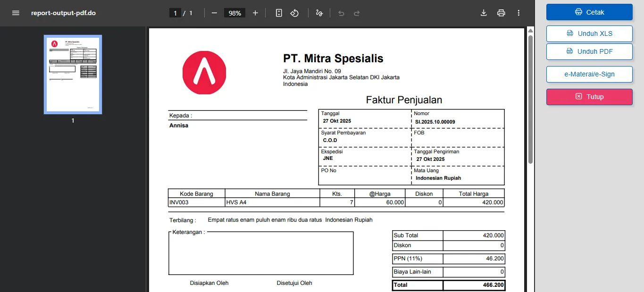Open the sidebar with the hamburger icon
This screenshot has height=292, width=644.
[x=16, y=13]
